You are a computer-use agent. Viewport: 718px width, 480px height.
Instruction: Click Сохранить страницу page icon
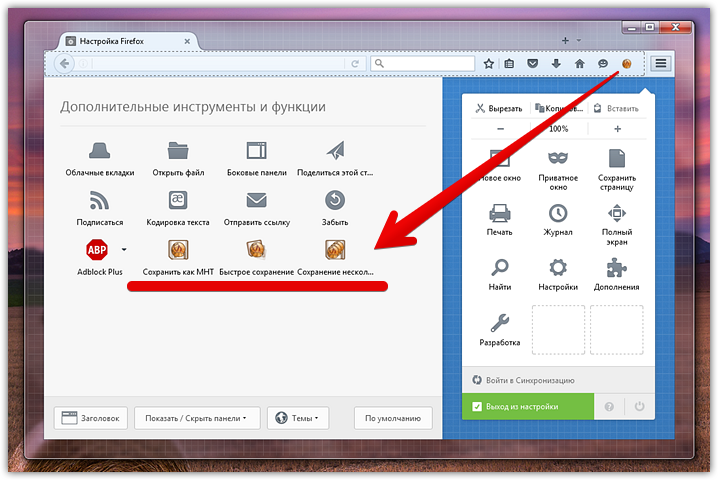tap(617, 158)
